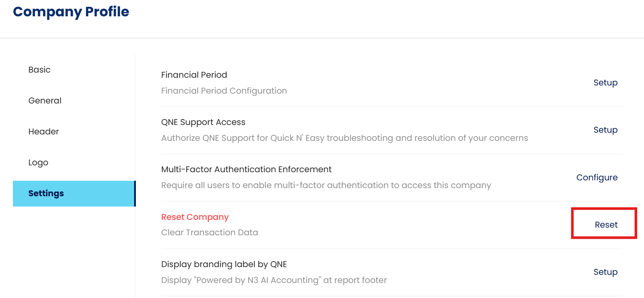Click the Authorize QNE Support description text
644x298 pixels.
pos(344,138)
